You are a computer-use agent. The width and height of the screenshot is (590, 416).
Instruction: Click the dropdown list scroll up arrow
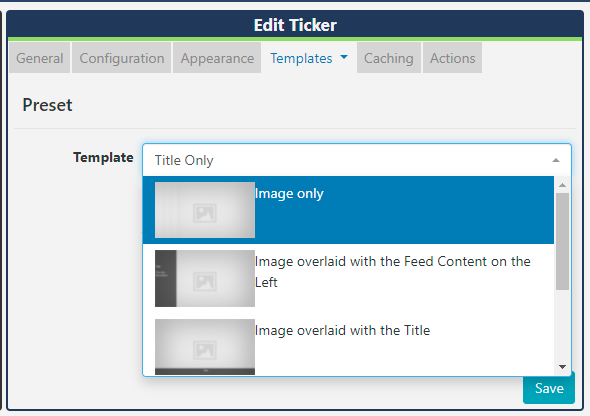(563, 185)
